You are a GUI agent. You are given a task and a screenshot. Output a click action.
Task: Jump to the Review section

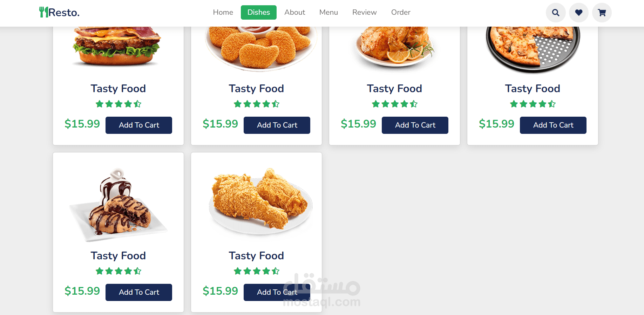(365, 12)
